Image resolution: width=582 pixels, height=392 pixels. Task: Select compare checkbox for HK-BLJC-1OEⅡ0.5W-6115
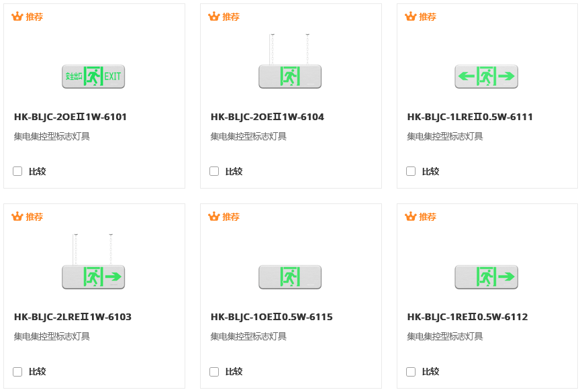[x=214, y=371]
